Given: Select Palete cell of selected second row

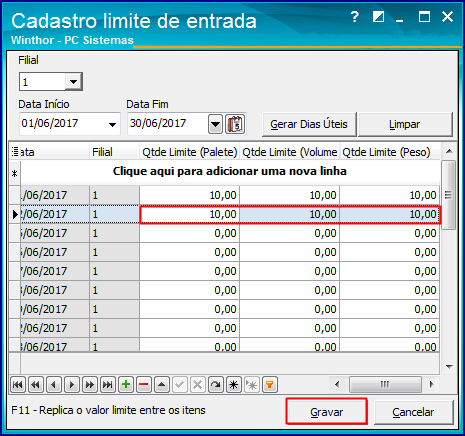Looking at the screenshot, I should (x=189, y=214).
